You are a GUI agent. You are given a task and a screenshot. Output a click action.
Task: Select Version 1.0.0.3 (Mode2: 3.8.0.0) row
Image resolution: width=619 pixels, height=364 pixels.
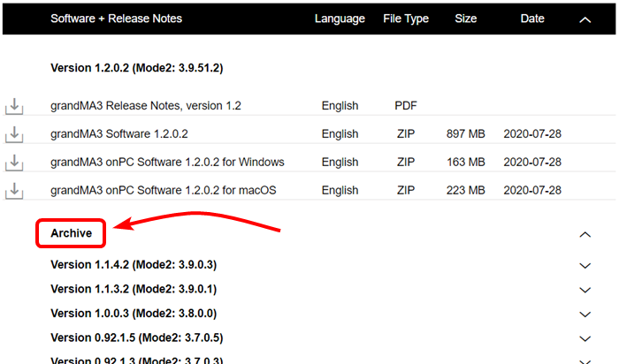point(134,314)
